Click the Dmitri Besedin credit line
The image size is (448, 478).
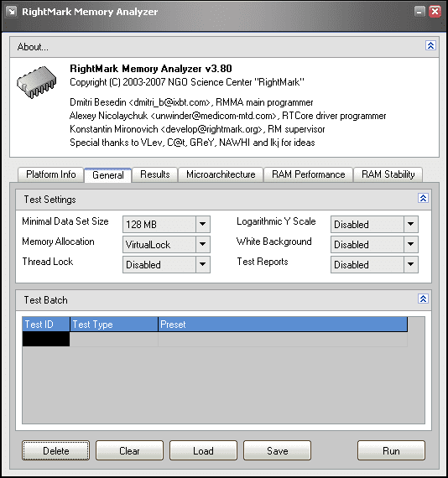(191, 102)
